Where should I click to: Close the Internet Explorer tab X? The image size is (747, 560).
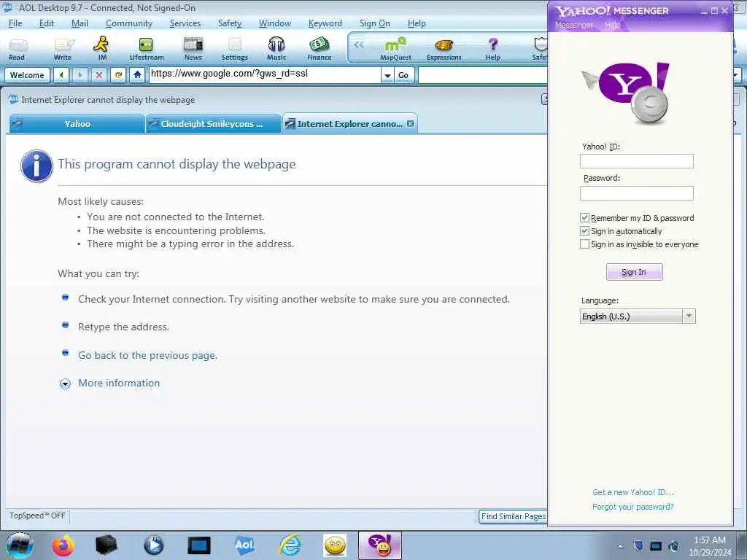410,124
